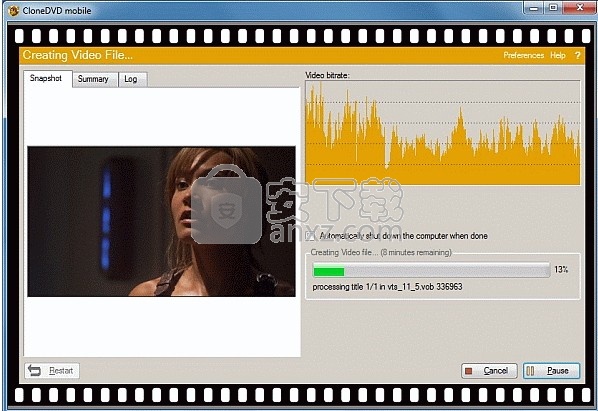This screenshot has height=411, width=598.
Task: Maximize the CloneDVD mobile window
Action: [553, 8]
